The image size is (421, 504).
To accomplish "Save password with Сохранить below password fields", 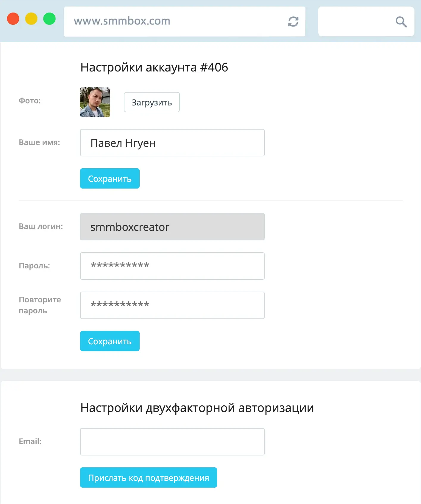I will click(110, 341).
